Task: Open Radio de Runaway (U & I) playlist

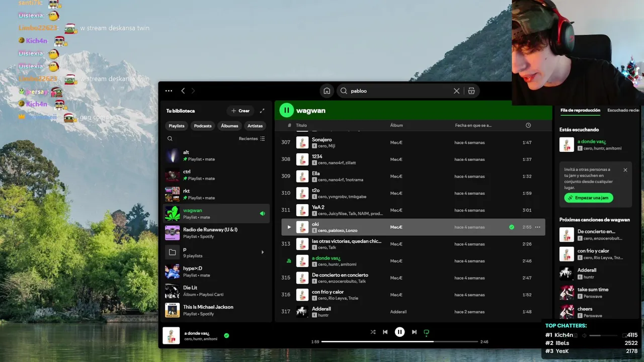Action: (x=217, y=233)
